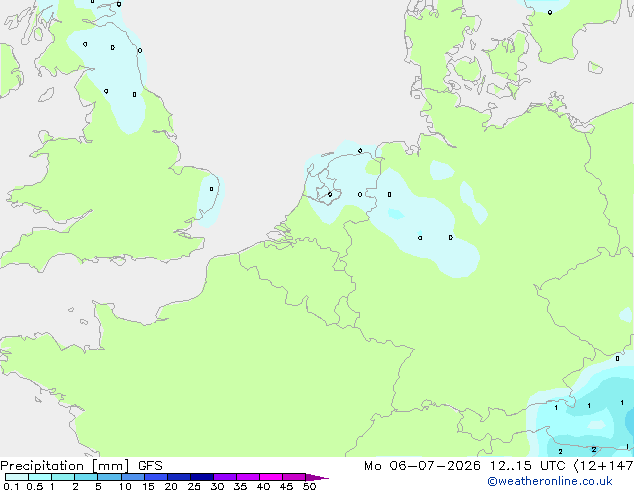Select the 45–50 mm legend swatch

(294, 477)
